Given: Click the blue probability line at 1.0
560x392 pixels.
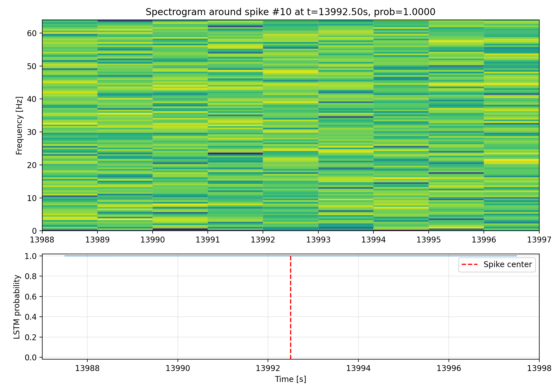Looking at the screenshot, I should (x=168, y=256).
